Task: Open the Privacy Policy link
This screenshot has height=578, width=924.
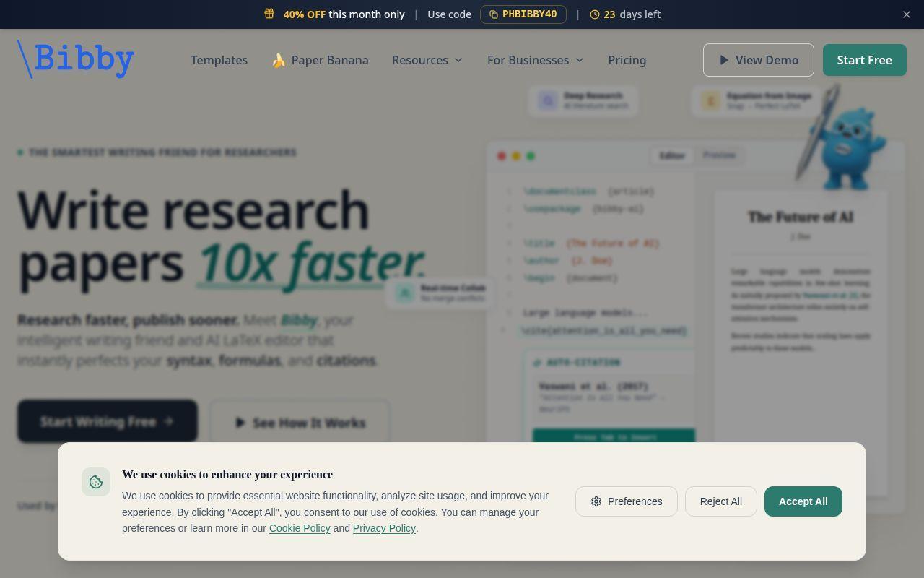Action: click(384, 528)
